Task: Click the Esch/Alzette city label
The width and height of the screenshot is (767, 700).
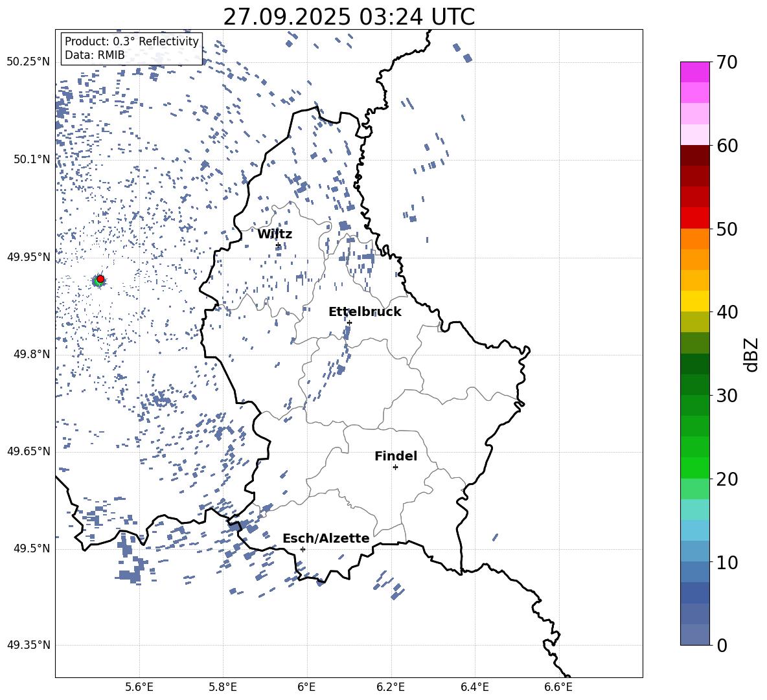Action: [326, 539]
